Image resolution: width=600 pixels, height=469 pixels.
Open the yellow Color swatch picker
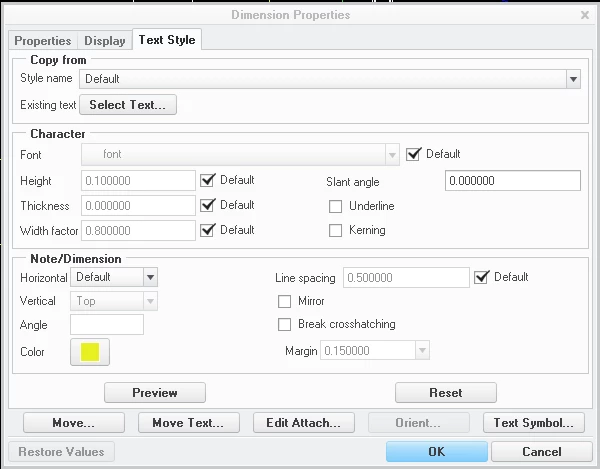(90, 352)
